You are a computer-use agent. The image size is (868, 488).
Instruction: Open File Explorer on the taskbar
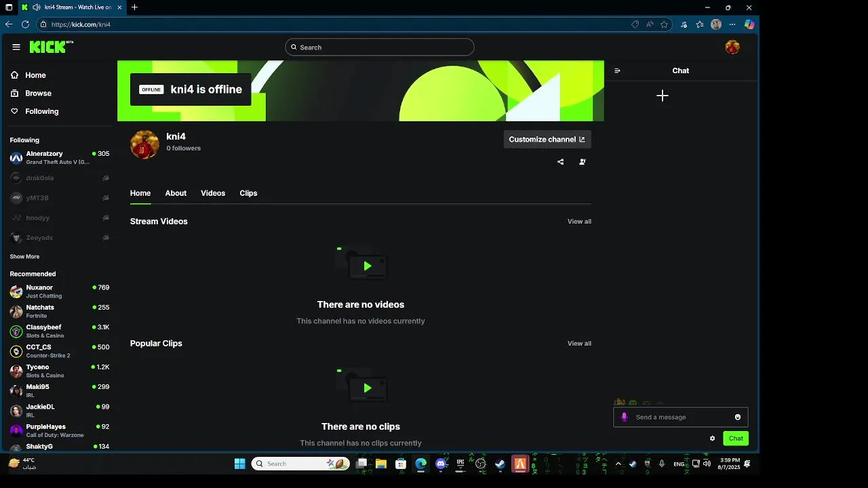coord(381,464)
